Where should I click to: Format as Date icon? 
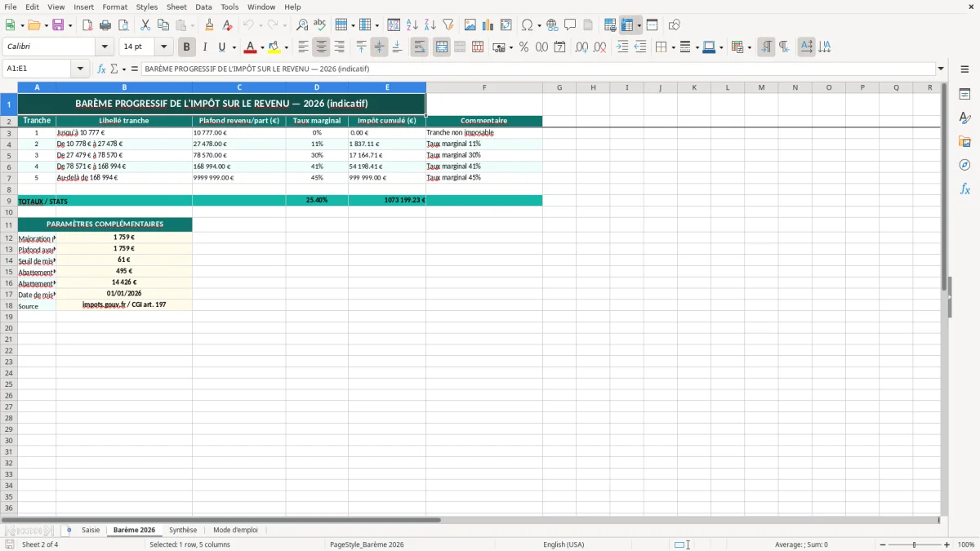pyautogui.click(x=560, y=47)
